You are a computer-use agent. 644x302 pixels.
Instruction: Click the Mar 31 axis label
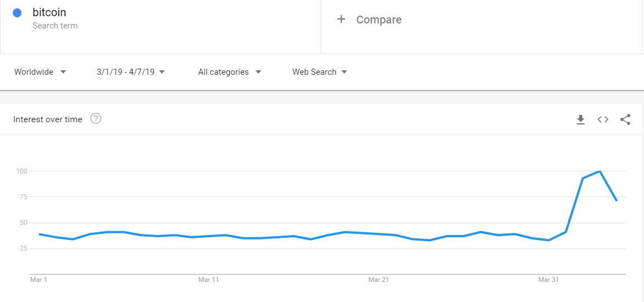(549, 280)
